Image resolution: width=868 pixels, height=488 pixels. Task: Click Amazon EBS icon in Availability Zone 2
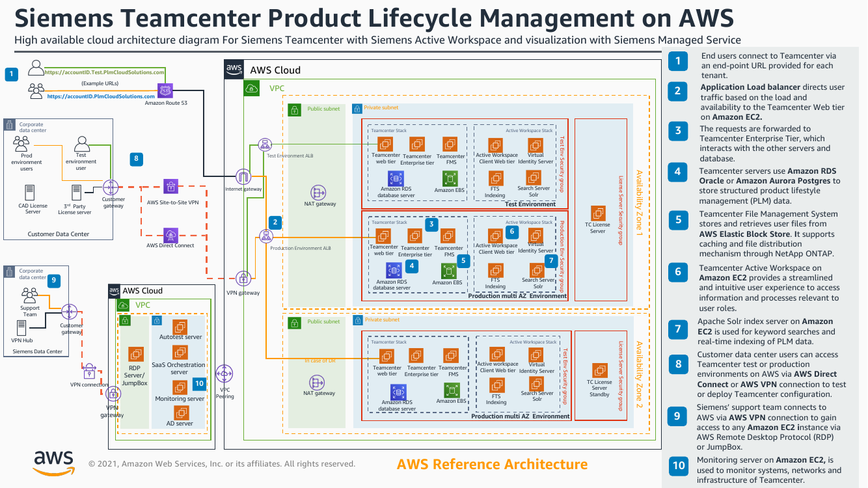coord(452,390)
